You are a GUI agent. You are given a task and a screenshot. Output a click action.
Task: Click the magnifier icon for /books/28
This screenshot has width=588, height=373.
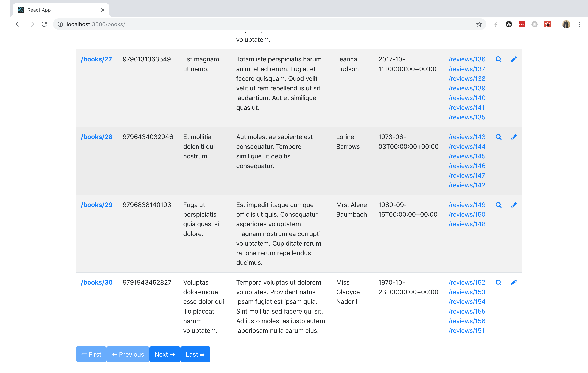pyautogui.click(x=499, y=137)
